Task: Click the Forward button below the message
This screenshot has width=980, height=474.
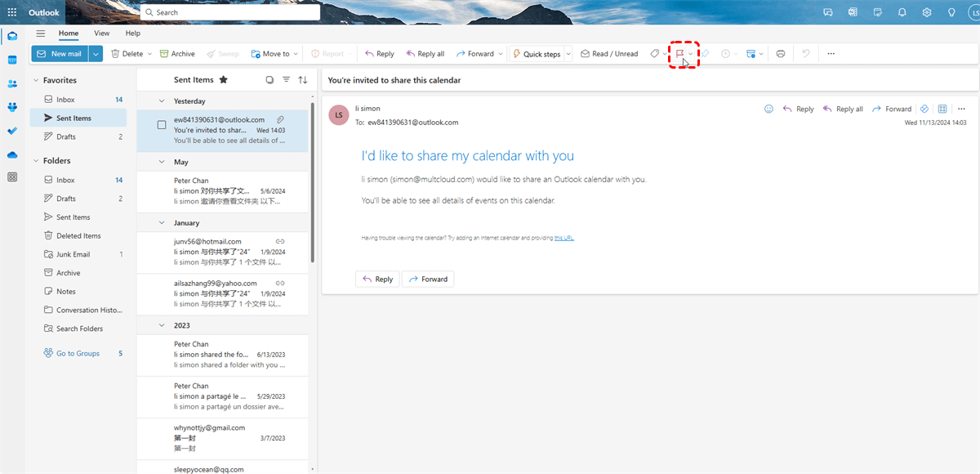Action: 428,279
